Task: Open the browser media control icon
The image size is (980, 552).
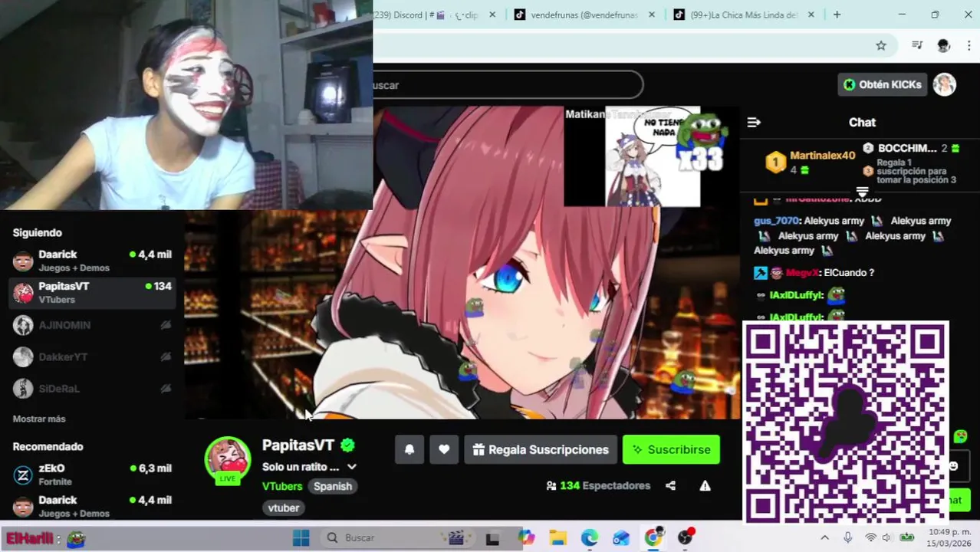Action: coord(917,45)
